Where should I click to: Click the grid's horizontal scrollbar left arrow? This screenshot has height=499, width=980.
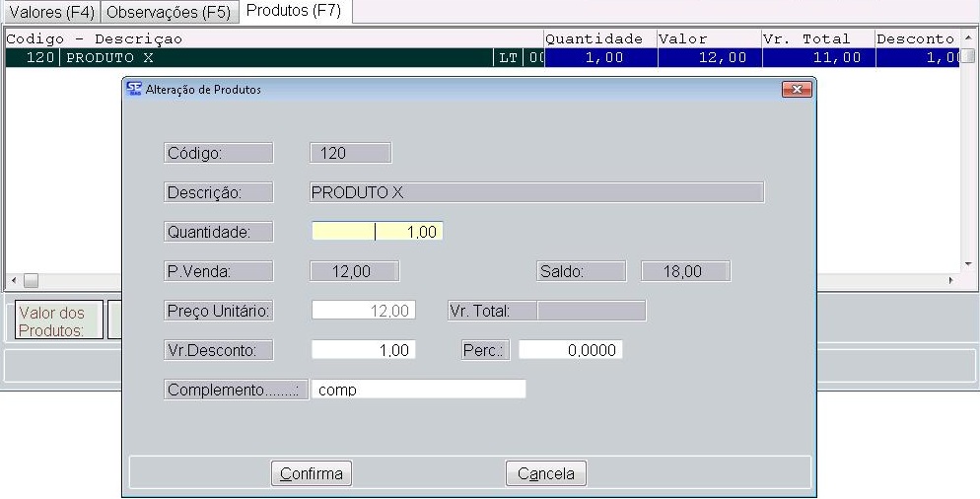coord(12,281)
